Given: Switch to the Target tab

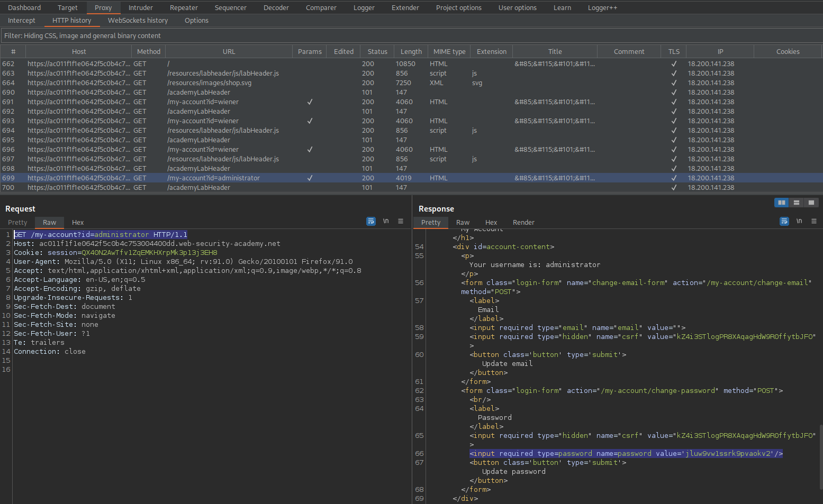Looking at the screenshot, I should pyautogui.click(x=67, y=7).
